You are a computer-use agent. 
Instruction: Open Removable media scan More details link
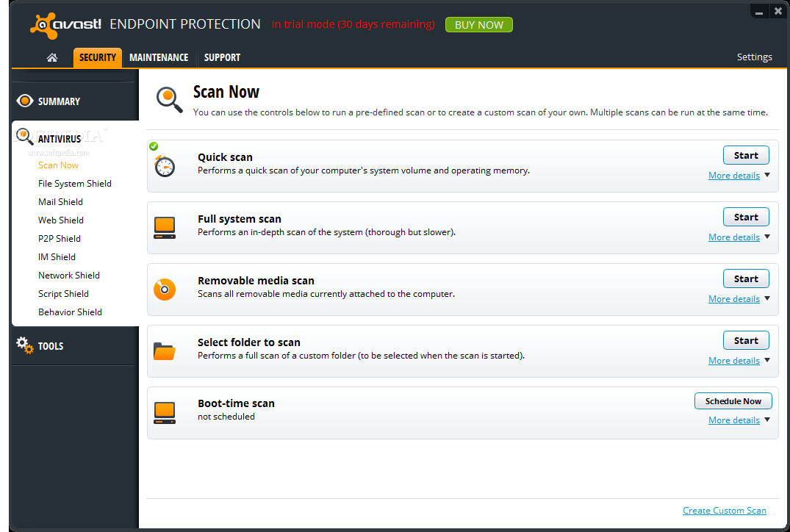(x=734, y=299)
